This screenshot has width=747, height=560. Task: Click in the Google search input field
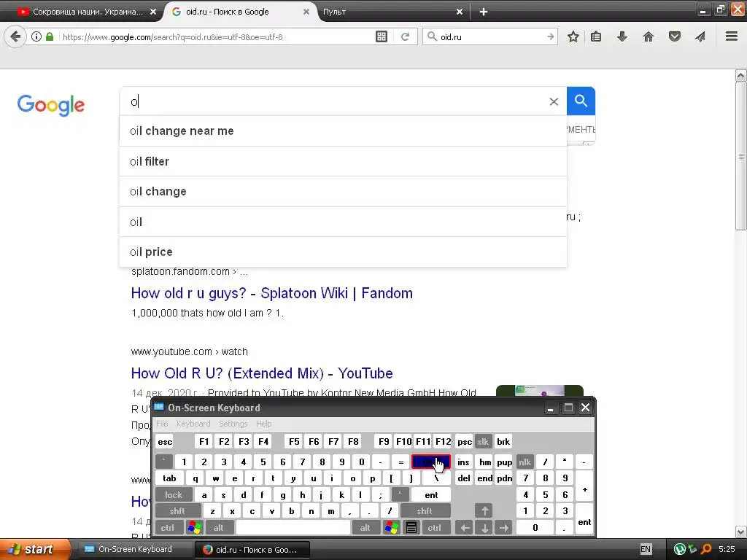pos(333,101)
